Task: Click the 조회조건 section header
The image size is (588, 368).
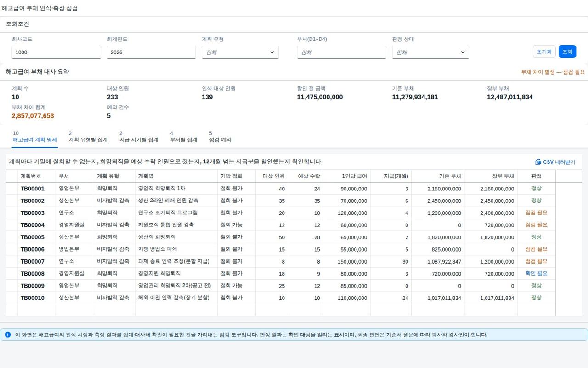Action: [17, 24]
